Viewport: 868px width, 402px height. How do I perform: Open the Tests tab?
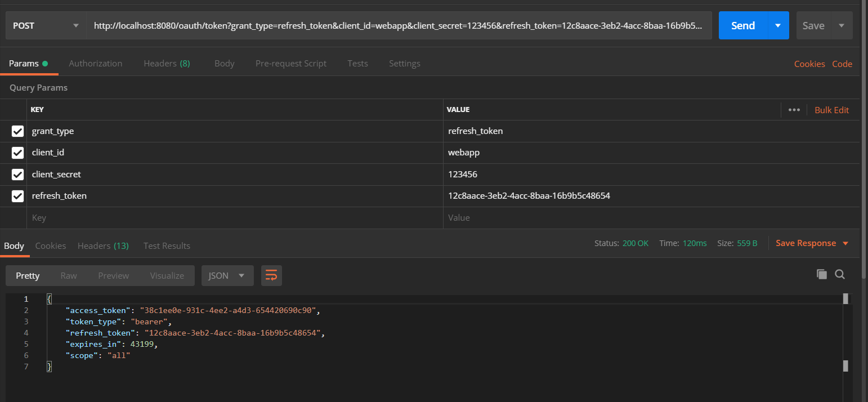(x=357, y=64)
